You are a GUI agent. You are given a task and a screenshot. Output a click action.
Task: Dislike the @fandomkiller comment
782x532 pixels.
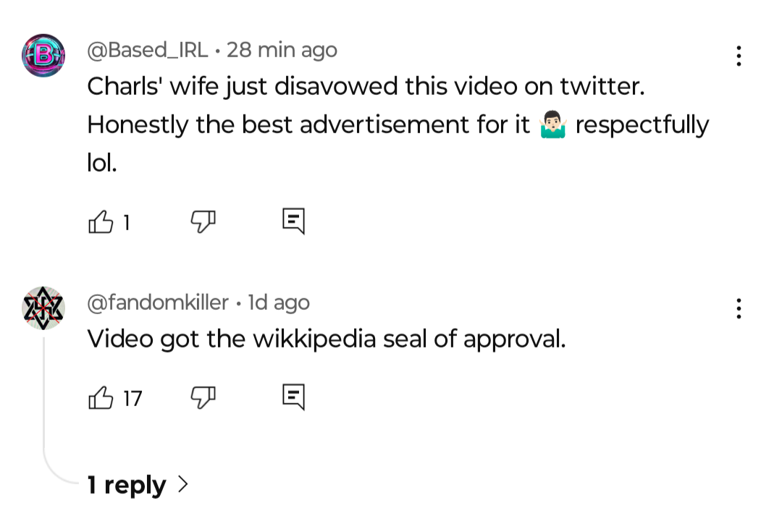[203, 397]
